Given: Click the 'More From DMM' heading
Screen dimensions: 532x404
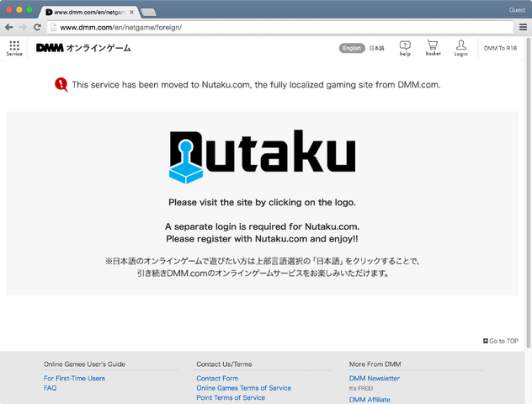Looking at the screenshot, I should pos(375,364).
